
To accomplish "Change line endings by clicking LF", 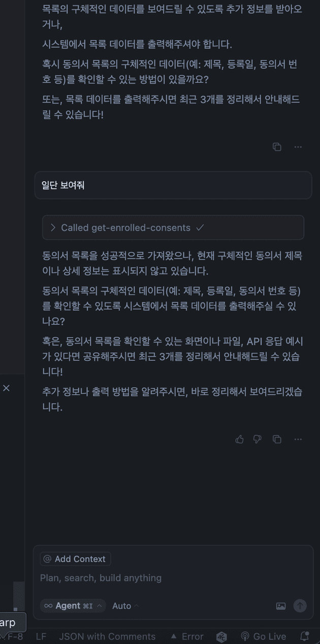I will pos(40,636).
